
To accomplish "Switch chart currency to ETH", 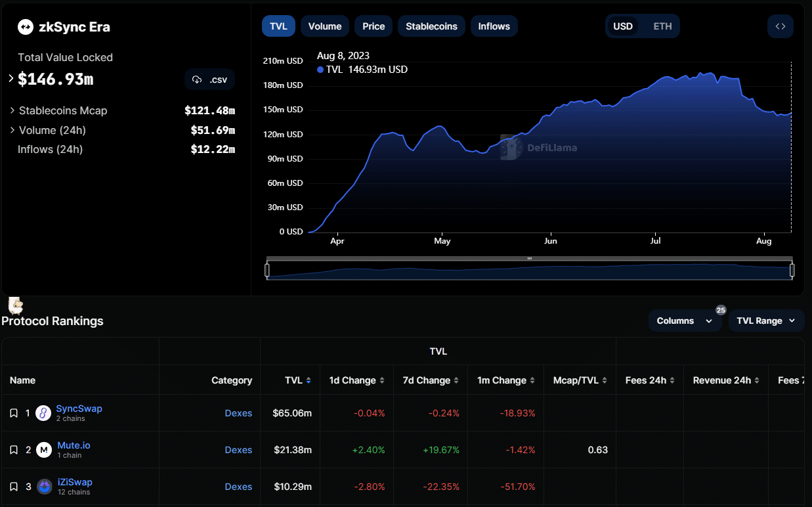I will pos(662,26).
